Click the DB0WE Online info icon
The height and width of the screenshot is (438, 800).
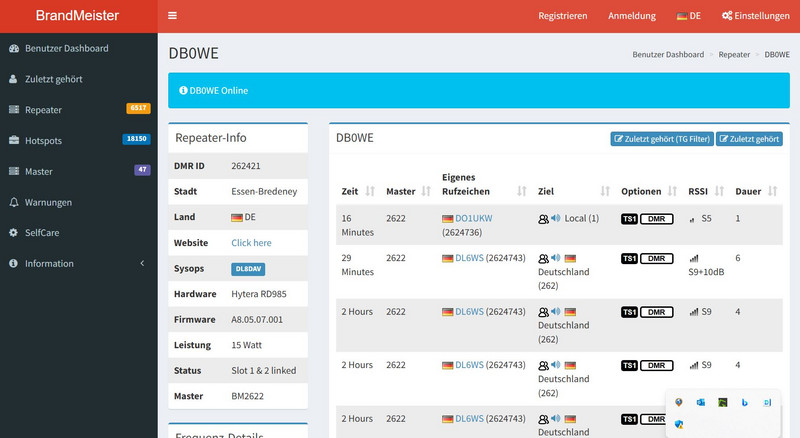point(183,90)
